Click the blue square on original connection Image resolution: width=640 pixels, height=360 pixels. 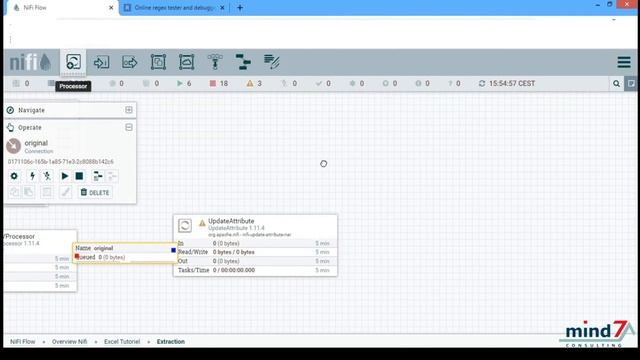pos(173,250)
